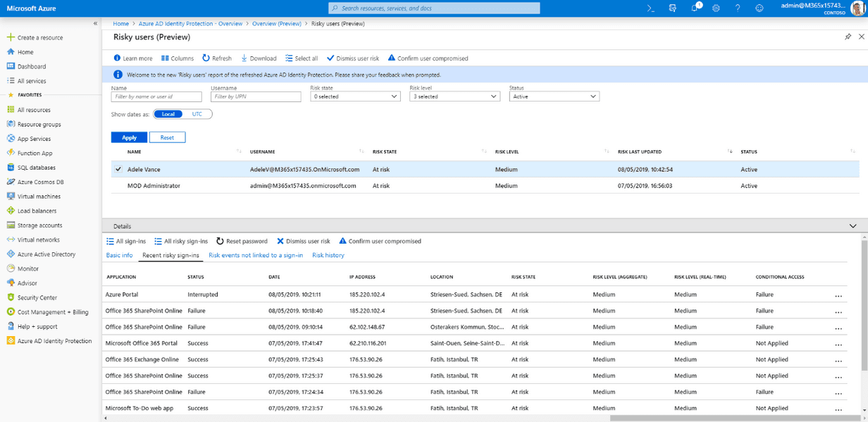Click the Apply filters button
Screen dimensions: 868x422
click(x=129, y=137)
